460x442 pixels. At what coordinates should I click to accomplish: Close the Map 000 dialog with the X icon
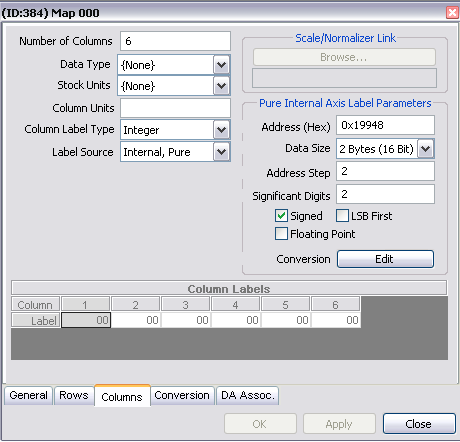(x=452, y=13)
